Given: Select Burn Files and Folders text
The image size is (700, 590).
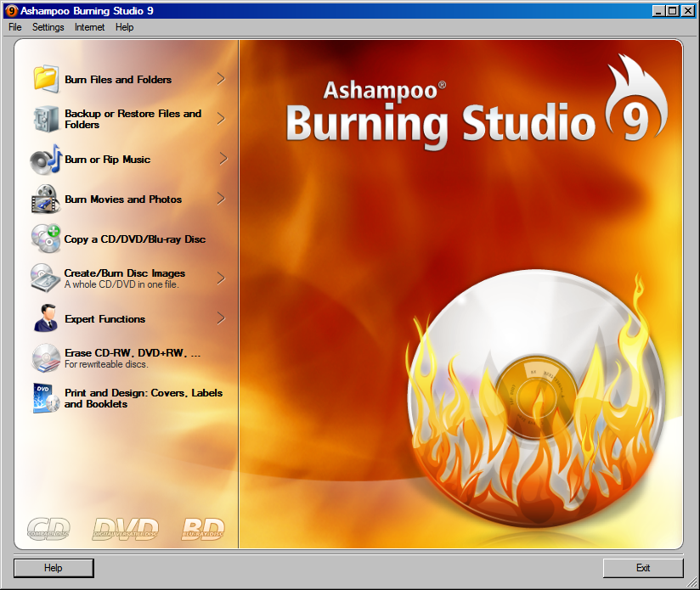Looking at the screenshot, I should (118, 80).
